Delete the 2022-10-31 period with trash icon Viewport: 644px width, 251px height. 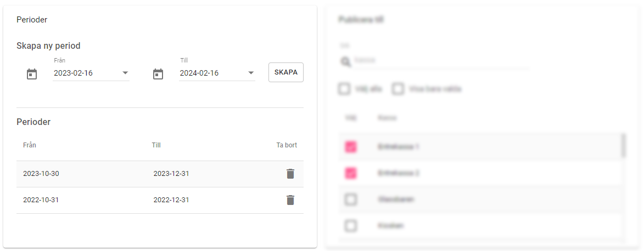pyautogui.click(x=290, y=200)
